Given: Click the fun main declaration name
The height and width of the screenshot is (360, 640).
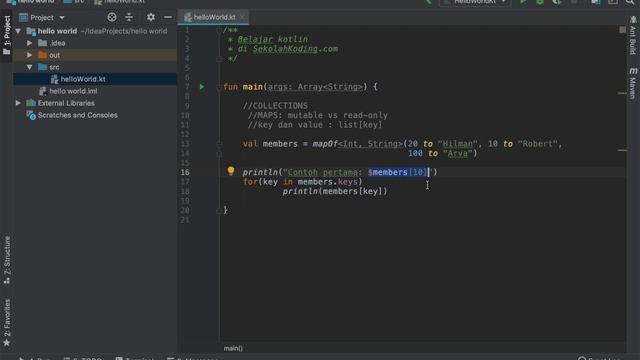Looking at the screenshot, I should tap(253, 87).
